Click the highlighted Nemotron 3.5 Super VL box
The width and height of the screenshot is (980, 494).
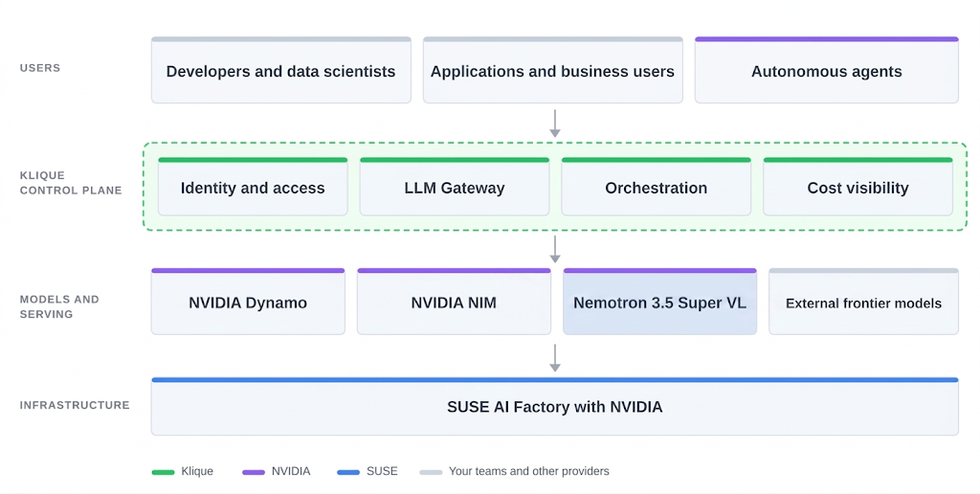click(x=660, y=302)
